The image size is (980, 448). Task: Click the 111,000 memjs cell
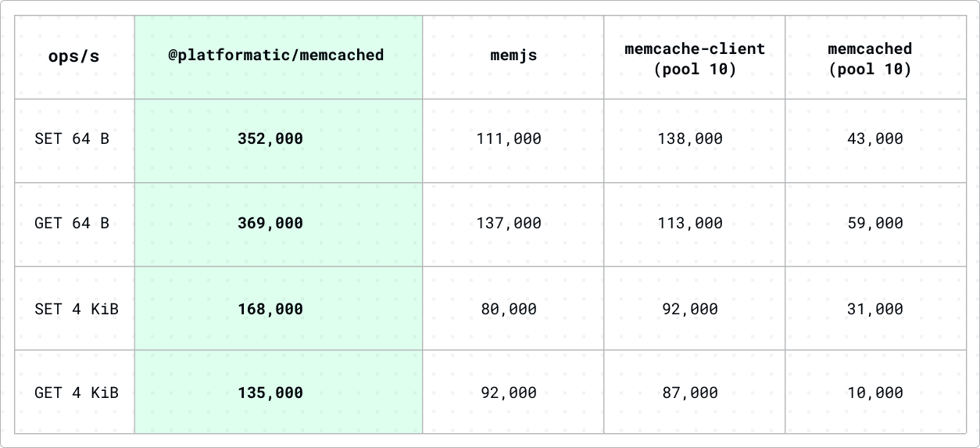click(513, 140)
